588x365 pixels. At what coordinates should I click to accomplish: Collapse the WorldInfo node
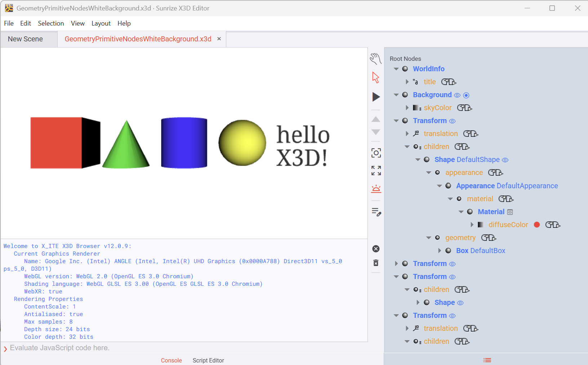coord(396,69)
